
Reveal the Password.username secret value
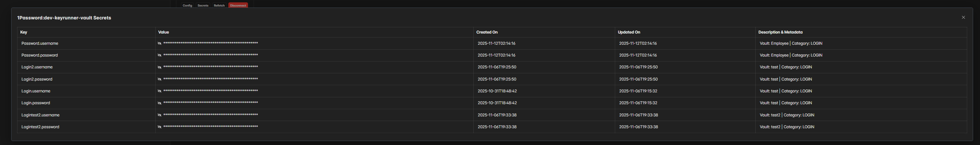(x=160, y=43)
